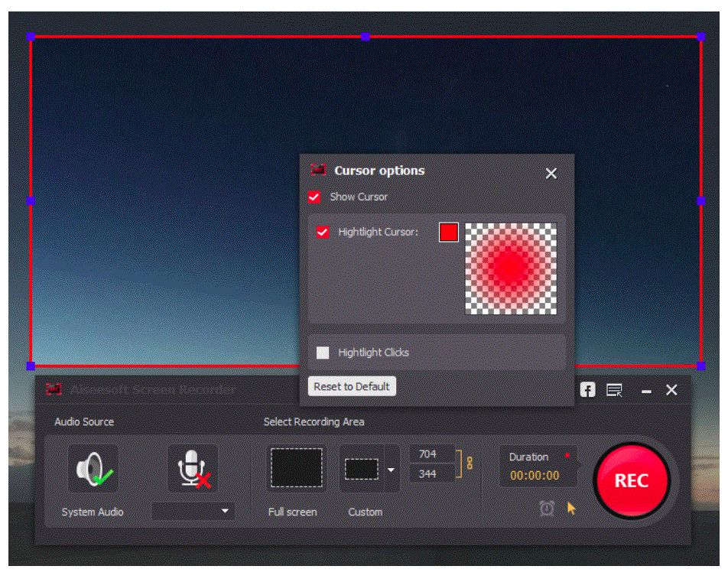The height and width of the screenshot is (579, 728).
Task: Click the top-middle recording area handle
Action: click(366, 36)
